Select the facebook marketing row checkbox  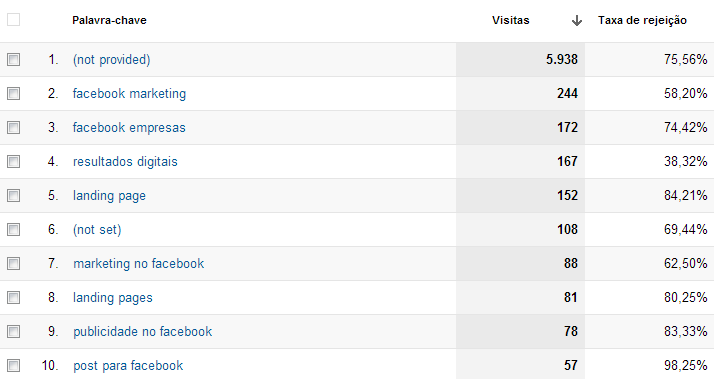point(14,93)
